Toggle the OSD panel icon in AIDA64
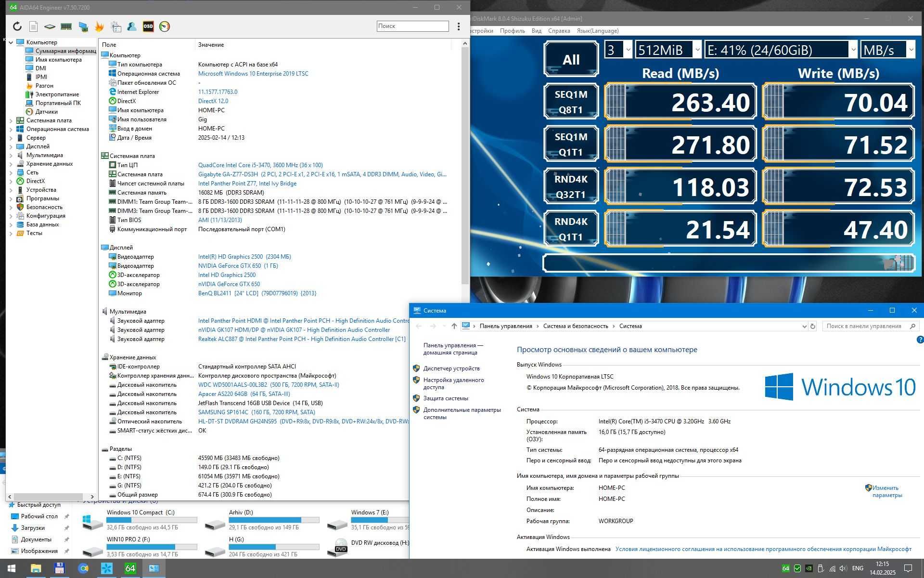The width and height of the screenshot is (924, 578). [x=148, y=26]
